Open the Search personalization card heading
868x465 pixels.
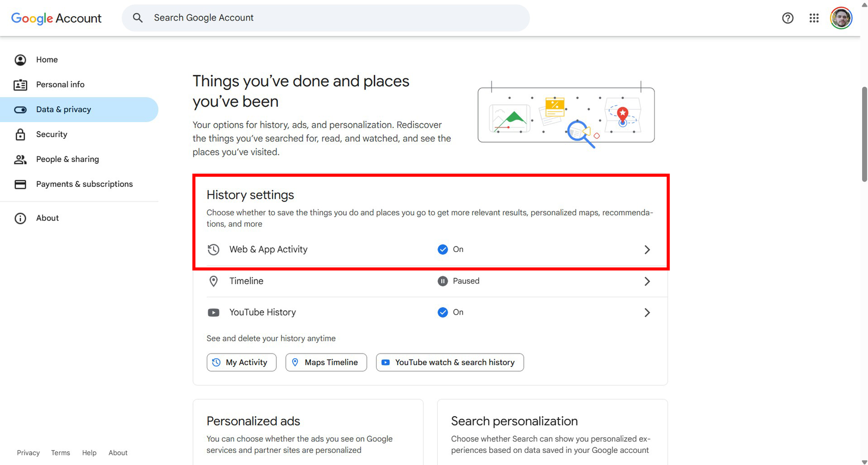(x=514, y=421)
